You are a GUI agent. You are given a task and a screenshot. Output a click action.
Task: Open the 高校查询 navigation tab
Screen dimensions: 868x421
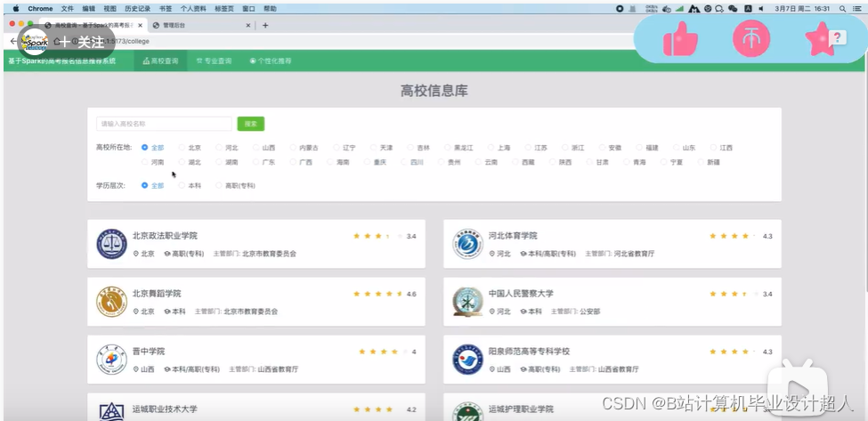click(160, 61)
